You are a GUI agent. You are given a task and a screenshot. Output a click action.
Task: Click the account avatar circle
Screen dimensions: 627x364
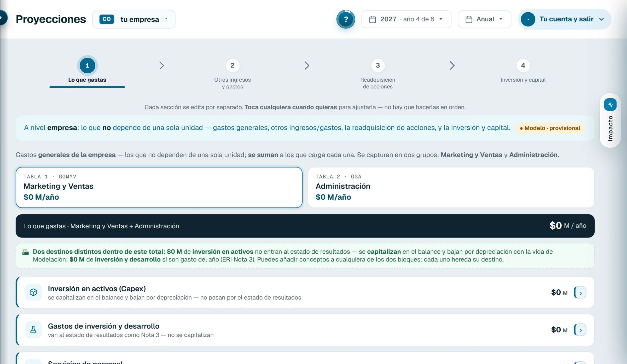(528, 19)
